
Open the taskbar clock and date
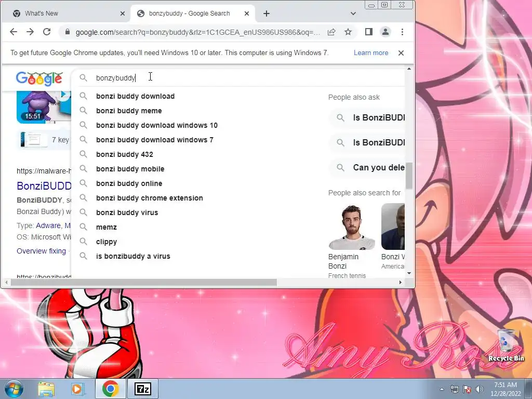[505, 389]
